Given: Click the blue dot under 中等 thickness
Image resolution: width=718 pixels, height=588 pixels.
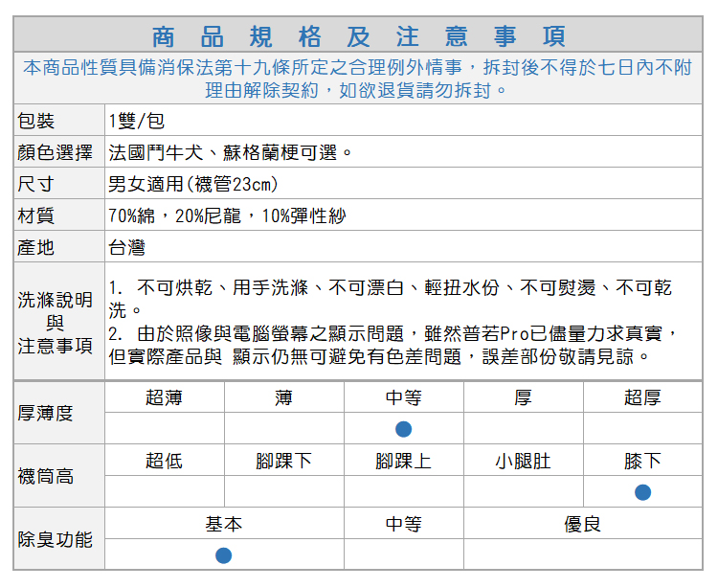Looking at the screenshot, I should 403,429.
